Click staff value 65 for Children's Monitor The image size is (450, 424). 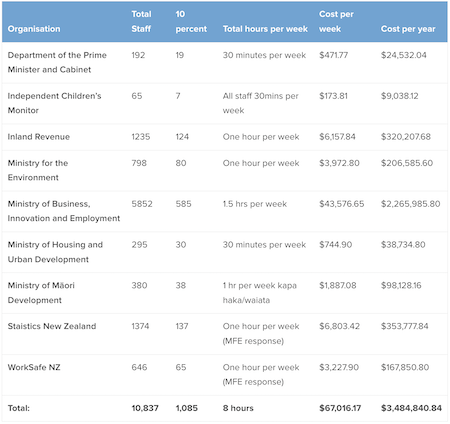pyautogui.click(x=137, y=96)
